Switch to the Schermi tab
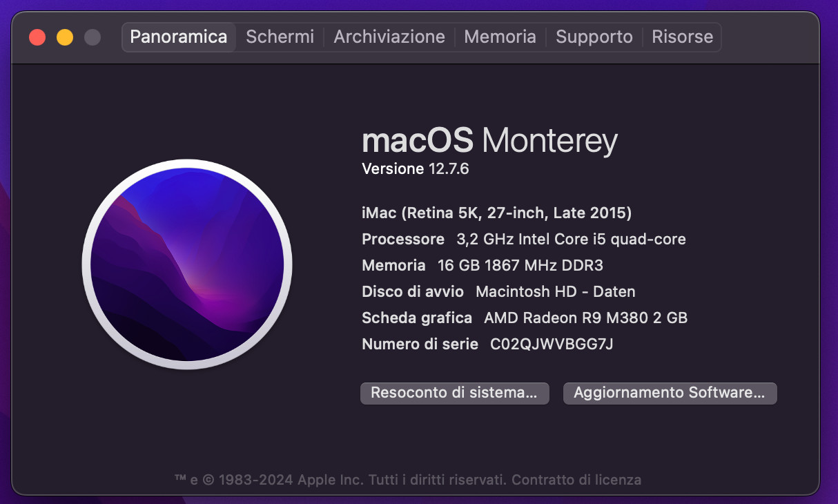 (280, 37)
